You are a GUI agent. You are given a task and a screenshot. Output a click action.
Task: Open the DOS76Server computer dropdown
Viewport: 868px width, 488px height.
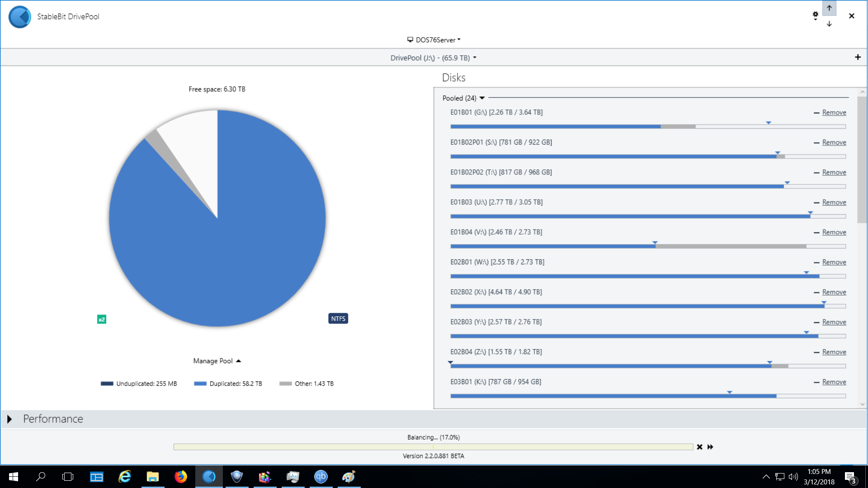[x=434, y=40]
